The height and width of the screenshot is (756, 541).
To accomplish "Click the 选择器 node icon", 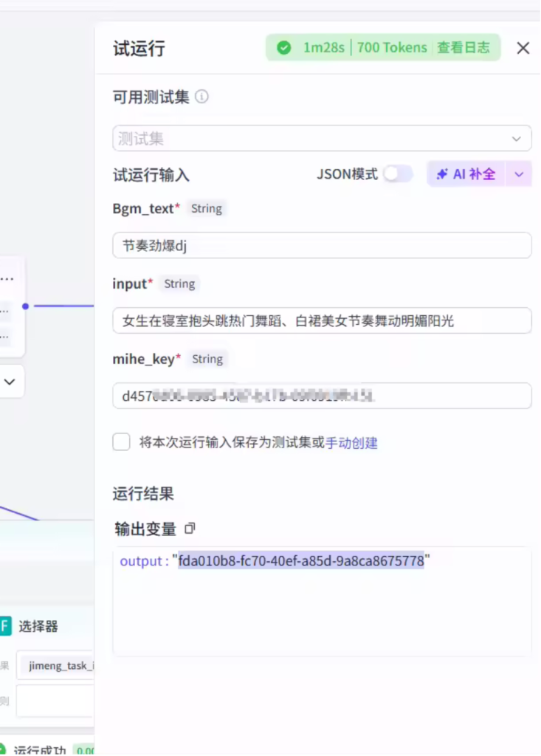I will [5, 626].
